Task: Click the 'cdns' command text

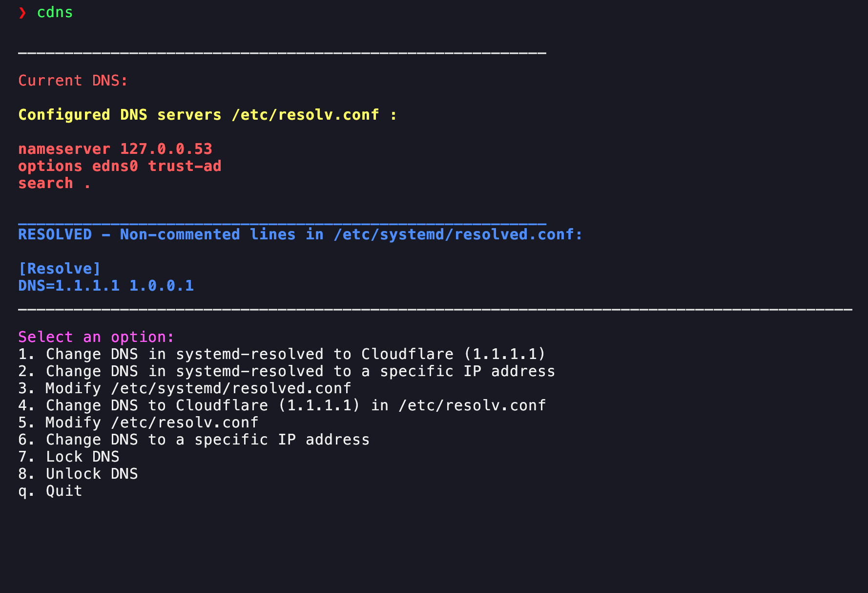Action: coord(55,13)
